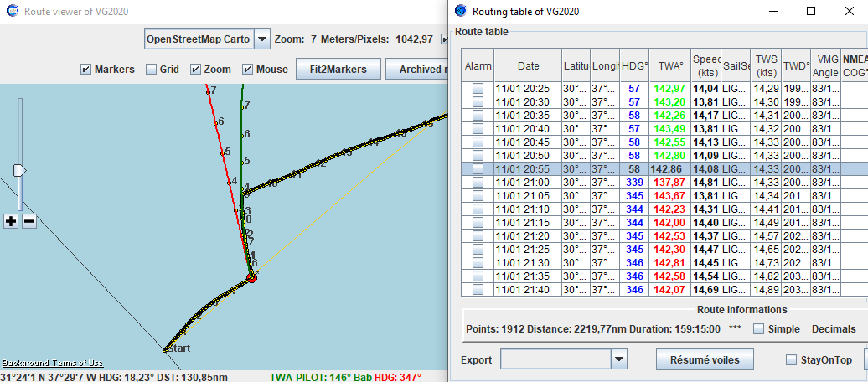Open the OpenStreetMap Carto map dropdown
This screenshot has width=868, height=382.
pos(262,39)
